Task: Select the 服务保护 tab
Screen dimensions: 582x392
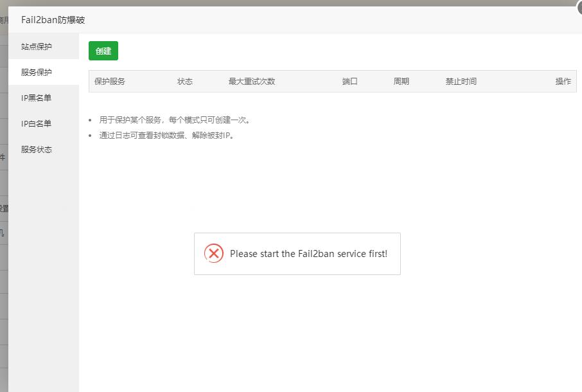Action: [44, 72]
